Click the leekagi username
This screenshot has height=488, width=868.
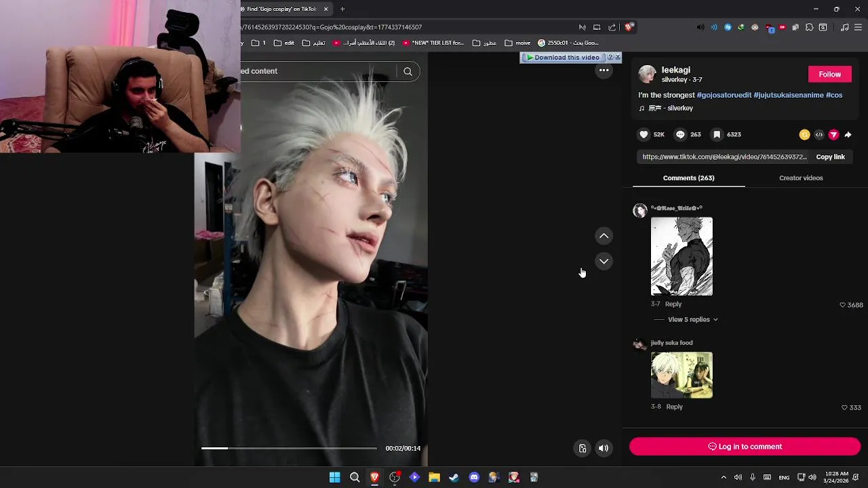(675, 70)
